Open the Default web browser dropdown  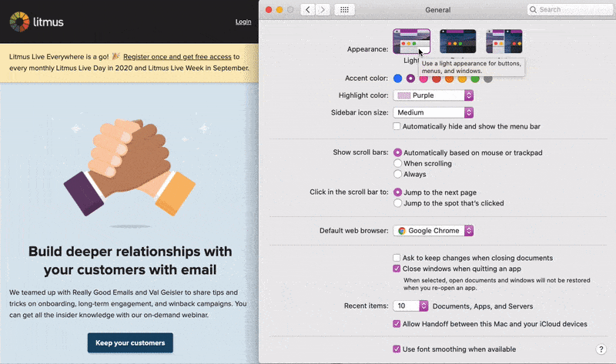(434, 231)
